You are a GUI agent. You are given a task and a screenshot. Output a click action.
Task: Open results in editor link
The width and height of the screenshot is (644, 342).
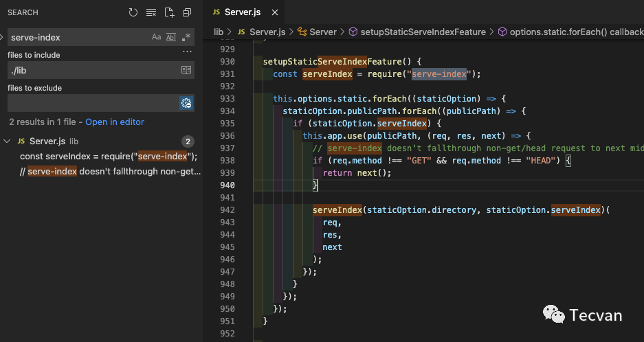(x=115, y=122)
